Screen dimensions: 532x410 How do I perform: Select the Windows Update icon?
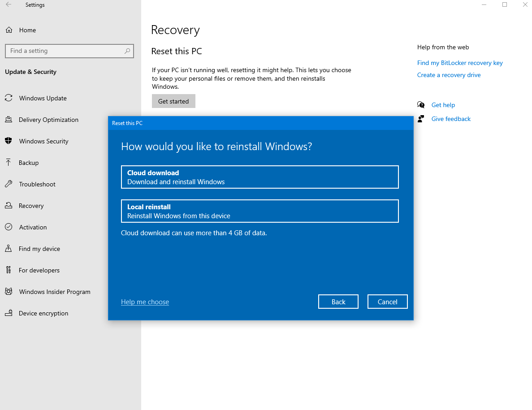click(9, 98)
